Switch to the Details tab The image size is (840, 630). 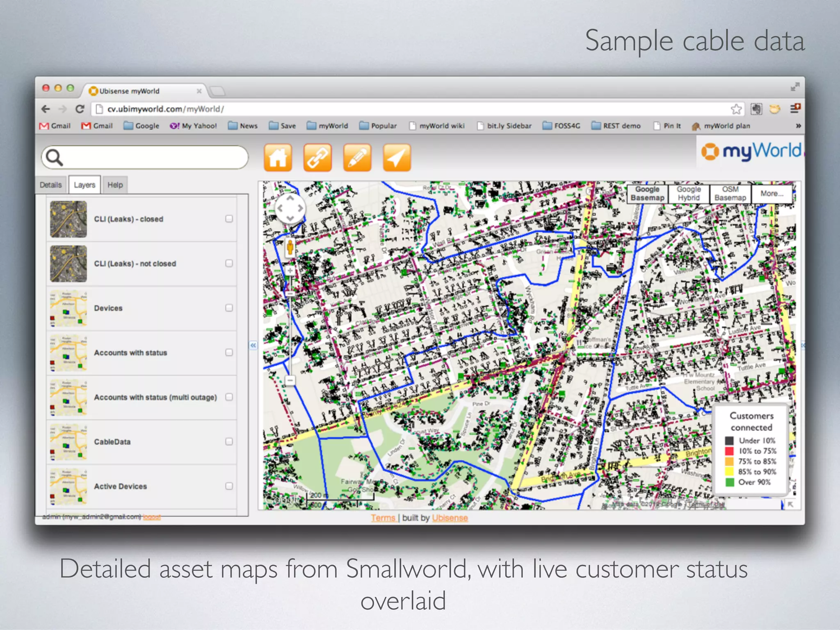[51, 185]
